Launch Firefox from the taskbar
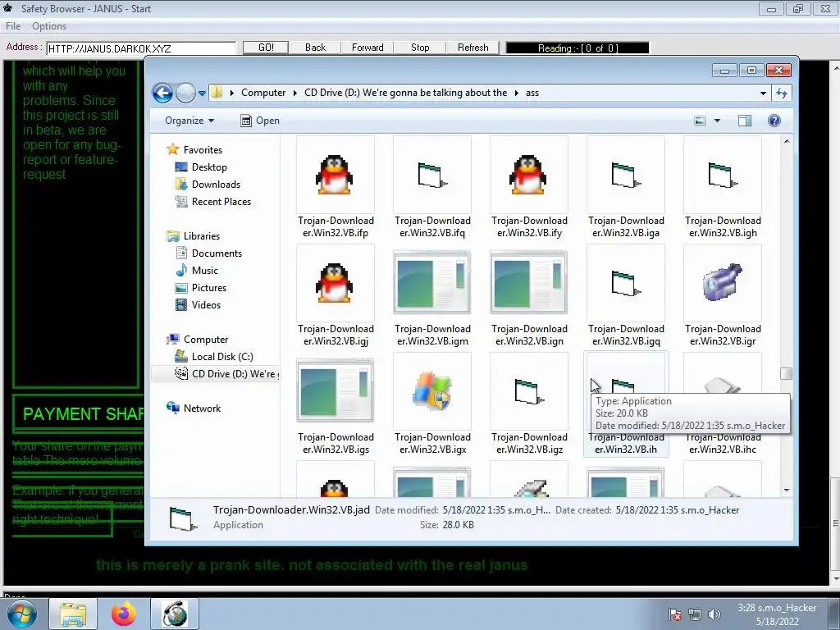Screen dimensions: 840x630 [124, 614]
